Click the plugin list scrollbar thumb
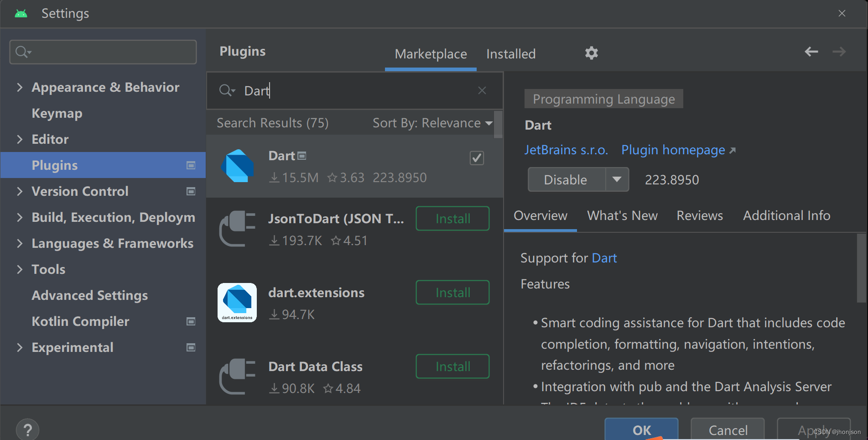This screenshot has height=440, width=868. [x=498, y=125]
